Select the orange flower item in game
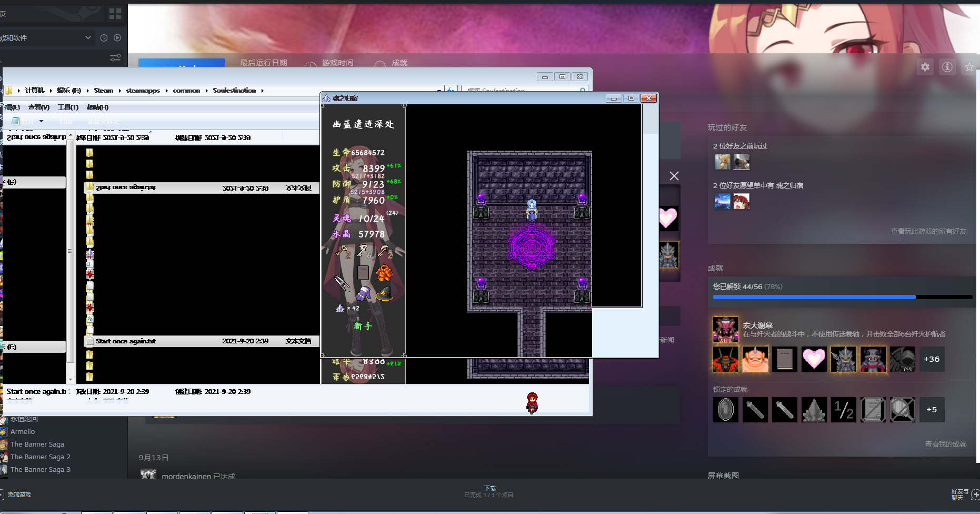Image resolution: width=980 pixels, height=514 pixels. [x=384, y=273]
